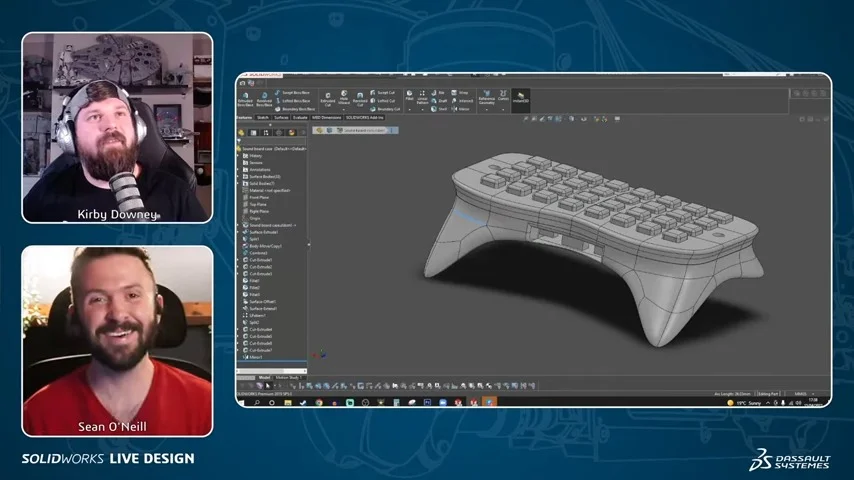The height and width of the screenshot is (480, 854).
Task: Choose the Swept Cut tool
Action: coord(382,93)
